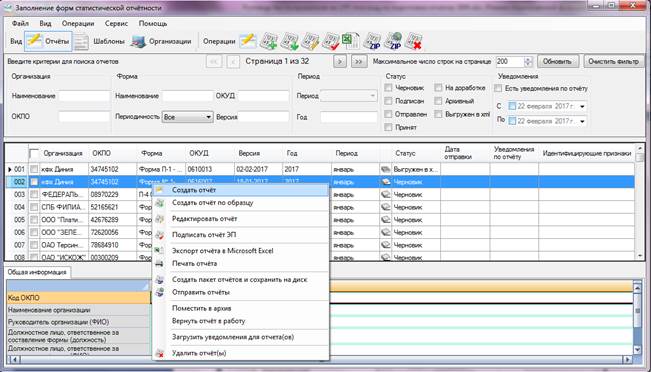Viewport: 651px width, 372px height.
Task: Click the status icon in row 007
Action: (386, 245)
